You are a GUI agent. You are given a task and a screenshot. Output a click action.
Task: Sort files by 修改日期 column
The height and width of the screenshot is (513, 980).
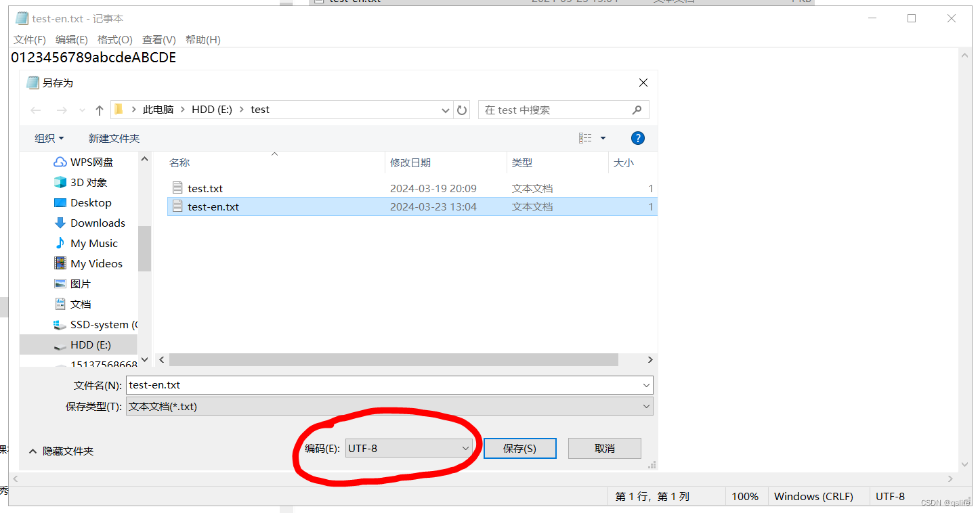410,162
